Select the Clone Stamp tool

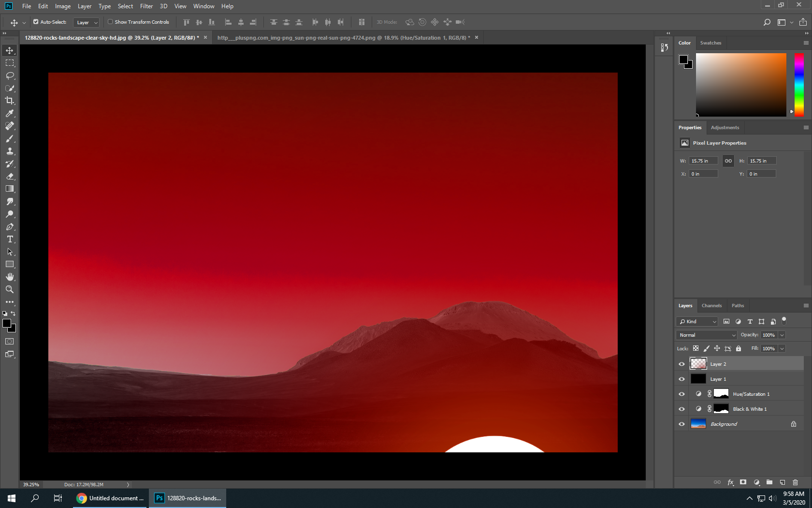click(x=10, y=151)
